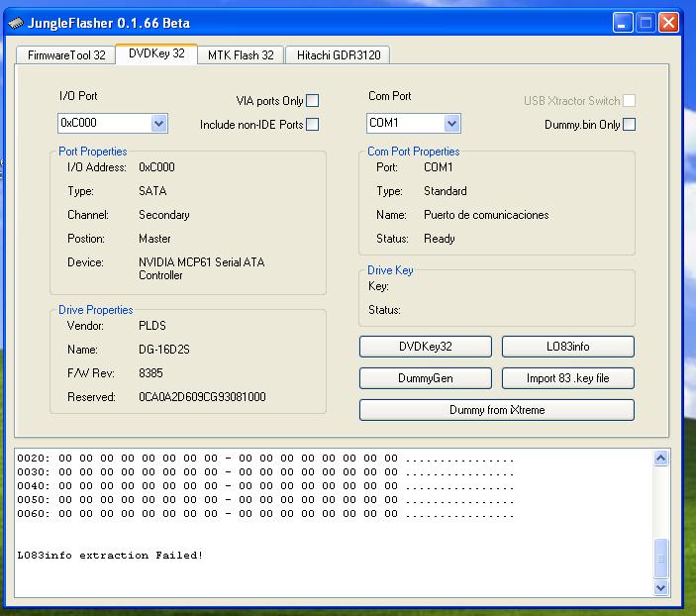Screen dimensions: 696x616
Task: Minimize the JungleFlasher window
Action: tap(623, 23)
